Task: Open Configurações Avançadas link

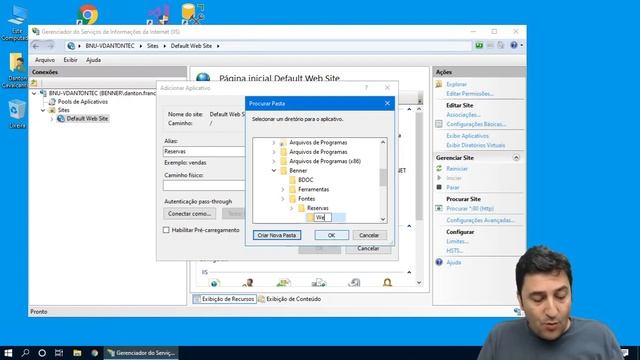Action: pos(480,220)
